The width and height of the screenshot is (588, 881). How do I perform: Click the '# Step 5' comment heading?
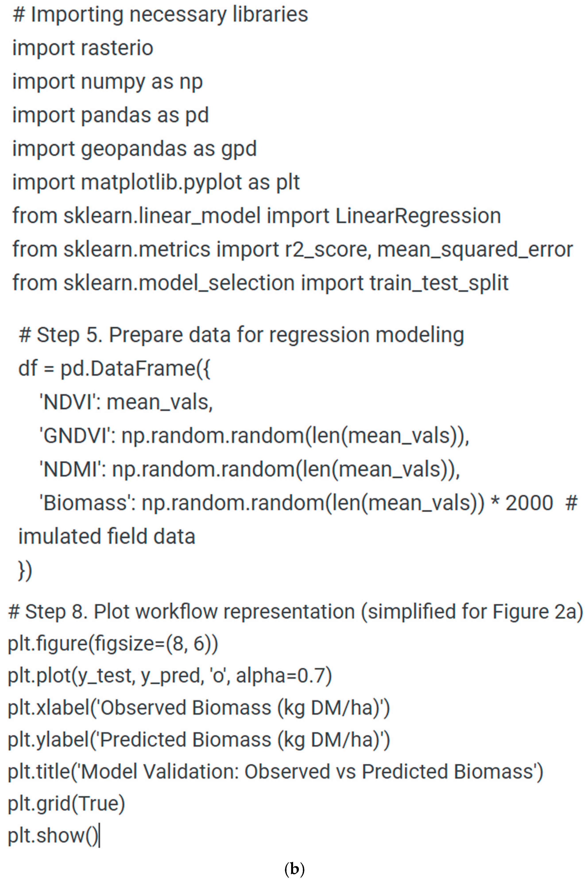tap(242, 335)
